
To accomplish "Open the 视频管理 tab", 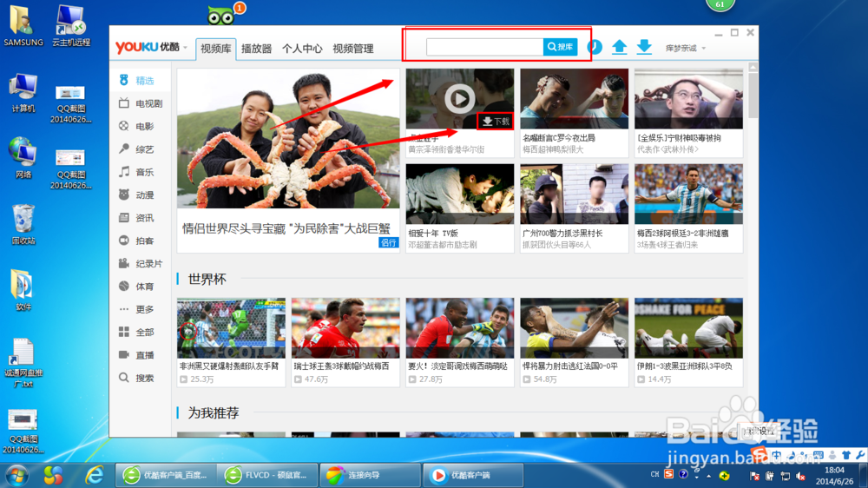I will [353, 49].
